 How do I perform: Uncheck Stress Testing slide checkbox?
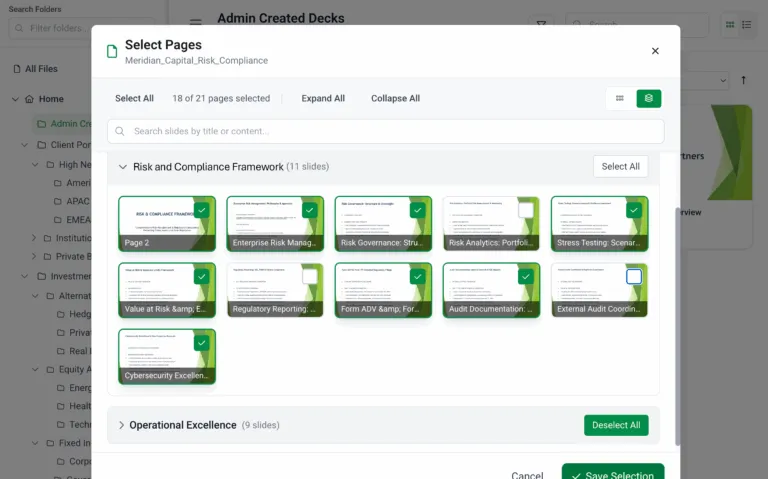point(634,210)
